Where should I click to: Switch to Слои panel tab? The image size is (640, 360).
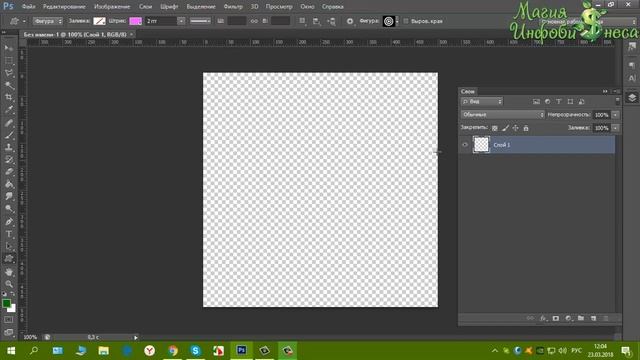[468, 91]
